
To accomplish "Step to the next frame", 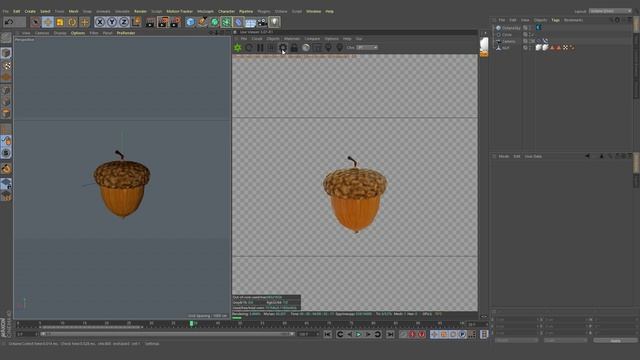I will coord(368,334).
